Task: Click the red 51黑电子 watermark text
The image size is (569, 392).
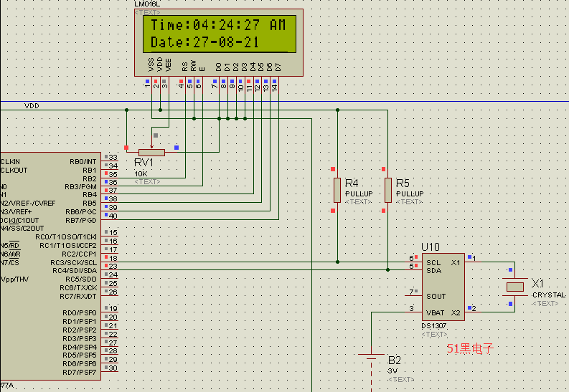Action: [x=470, y=348]
